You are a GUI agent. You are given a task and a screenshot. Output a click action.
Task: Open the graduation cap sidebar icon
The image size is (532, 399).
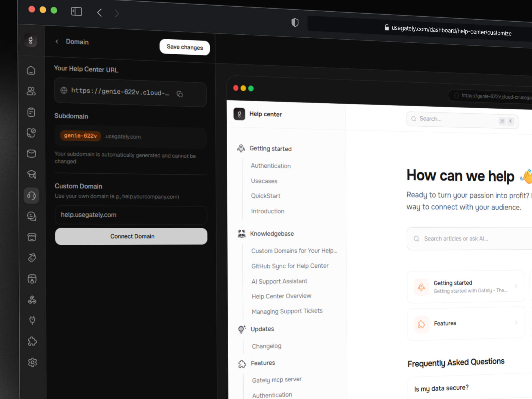pos(32,174)
